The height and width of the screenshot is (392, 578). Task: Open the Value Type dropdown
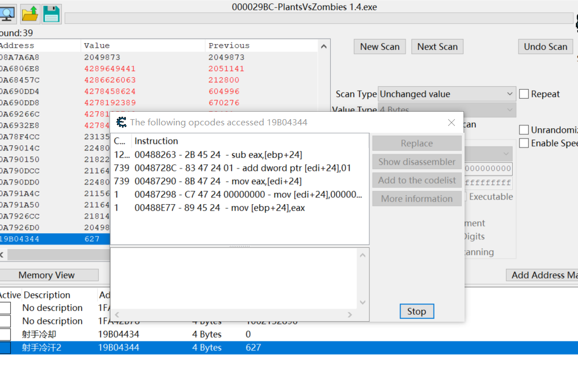point(447,109)
